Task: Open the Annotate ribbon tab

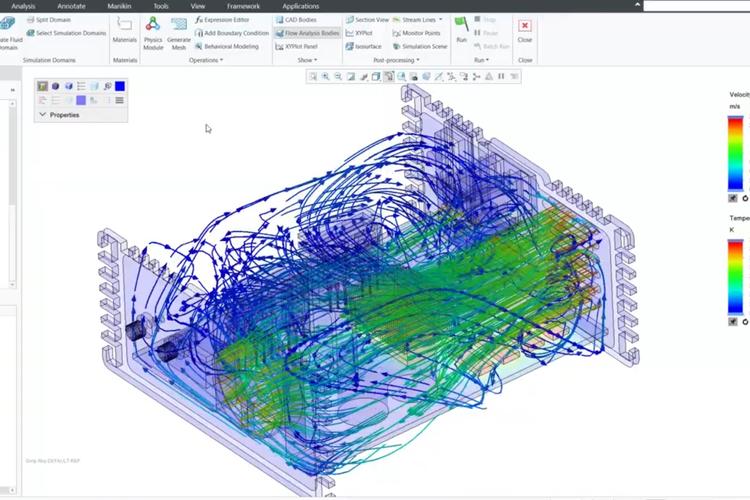Action: pos(70,6)
